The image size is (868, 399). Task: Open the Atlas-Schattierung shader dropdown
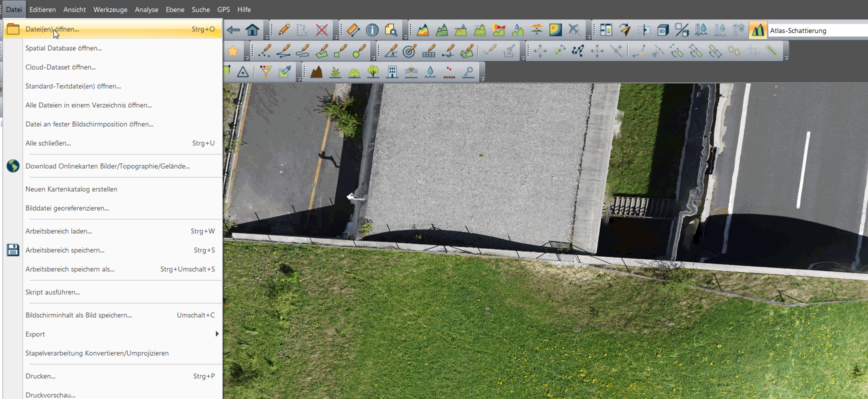tap(818, 30)
